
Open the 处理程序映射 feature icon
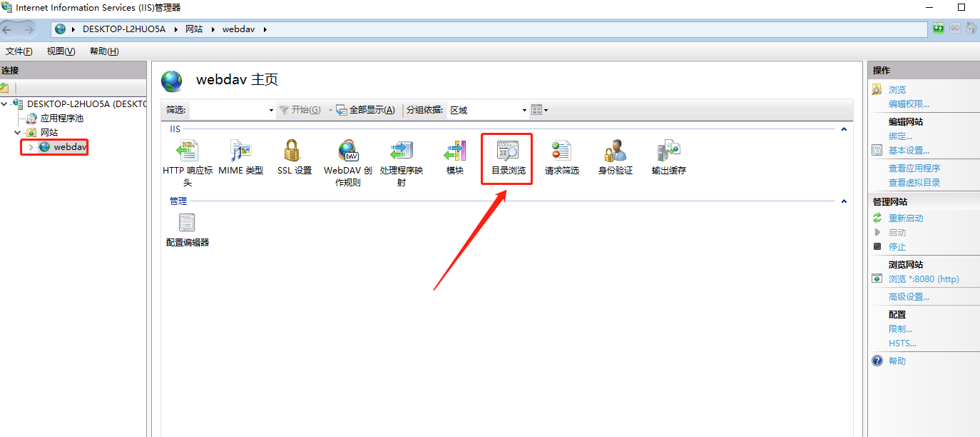[402, 151]
